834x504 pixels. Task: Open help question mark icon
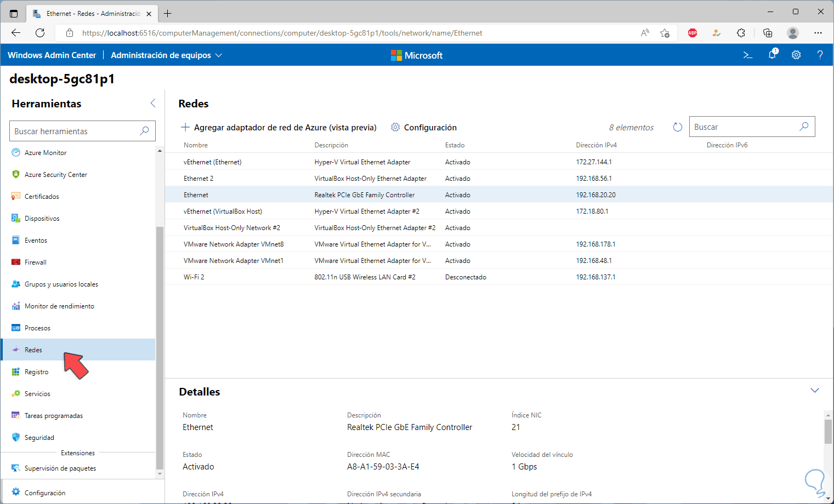[x=820, y=55]
